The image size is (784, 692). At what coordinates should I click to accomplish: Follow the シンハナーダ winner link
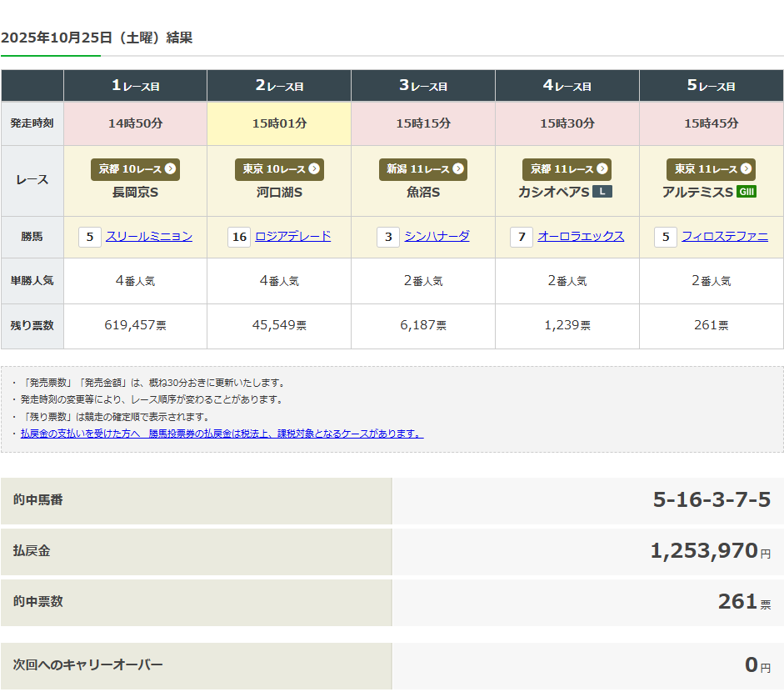437,237
